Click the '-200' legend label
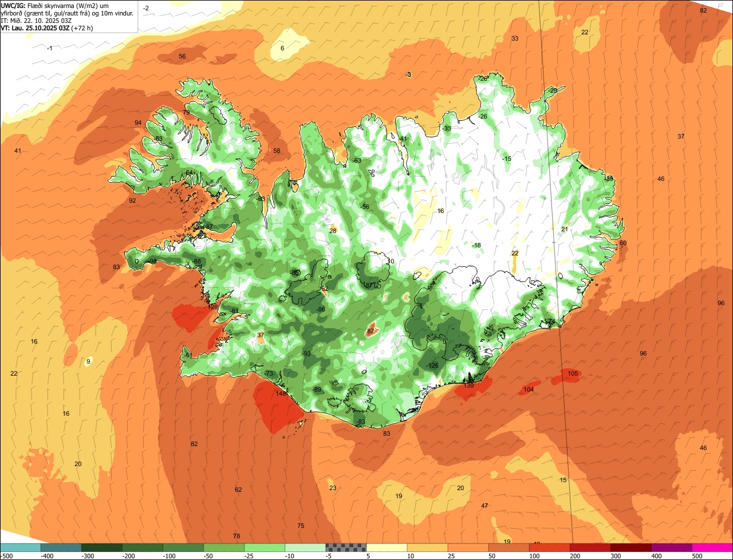The width and height of the screenshot is (733, 560). (x=128, y=556)
